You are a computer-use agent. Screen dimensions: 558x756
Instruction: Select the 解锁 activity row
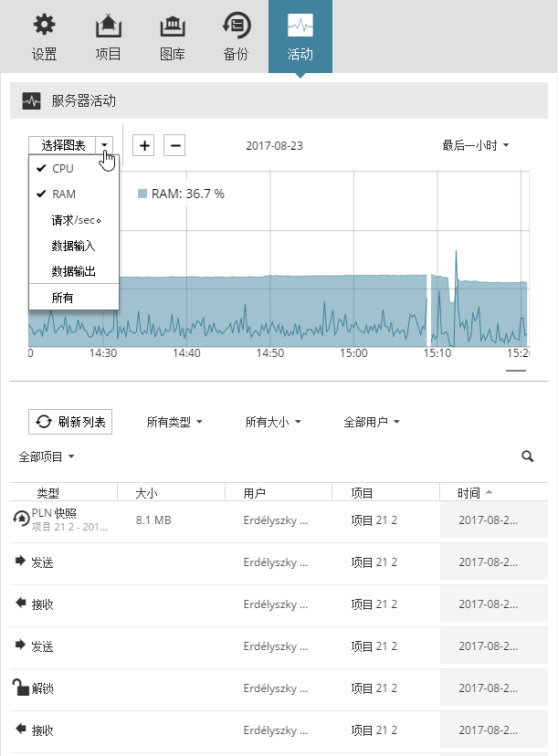(x=279, y=688)
